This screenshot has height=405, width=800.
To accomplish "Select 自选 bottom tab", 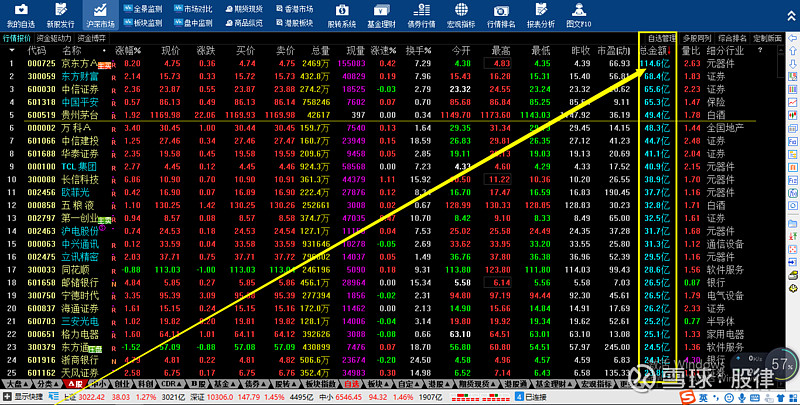I will (352, 383).
